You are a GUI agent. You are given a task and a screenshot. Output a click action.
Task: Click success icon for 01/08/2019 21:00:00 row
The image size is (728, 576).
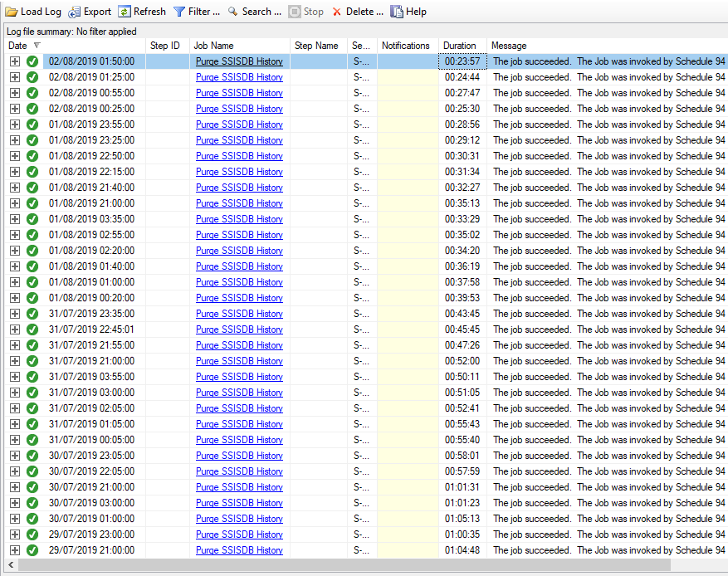coord(32,203)
